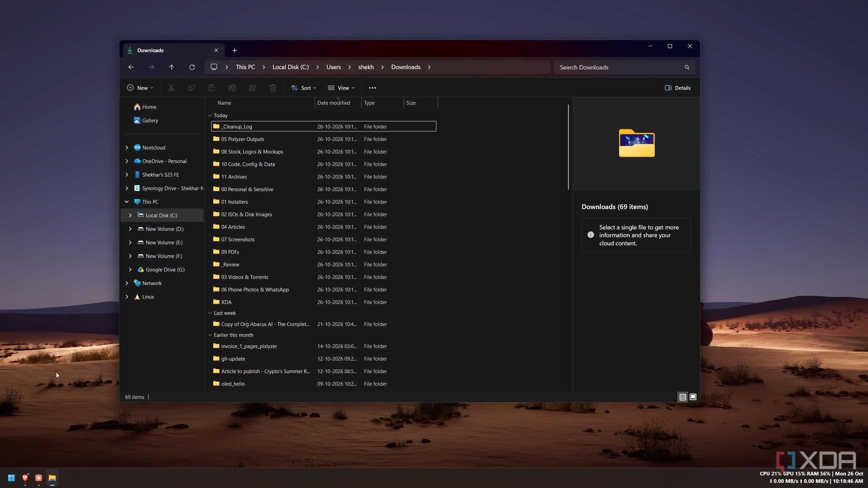Click the Paste clipboard icon
This screenshot has width=868, height=488.
pyautogui.click(x=212, y=88)
